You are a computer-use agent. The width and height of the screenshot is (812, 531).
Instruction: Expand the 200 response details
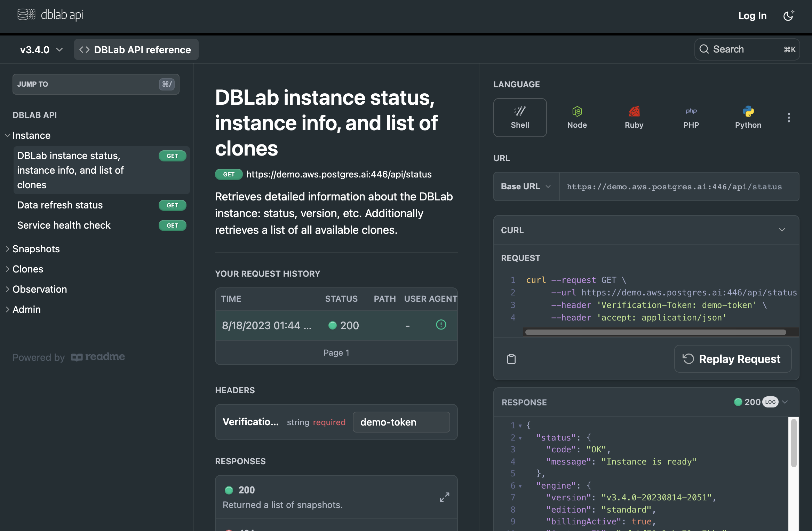coord(444,497)
